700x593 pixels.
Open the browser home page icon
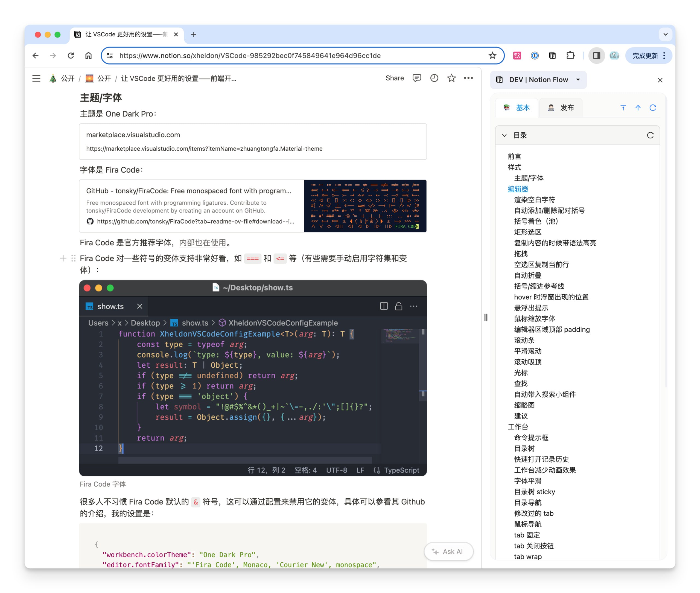click(x=88, y=56)
